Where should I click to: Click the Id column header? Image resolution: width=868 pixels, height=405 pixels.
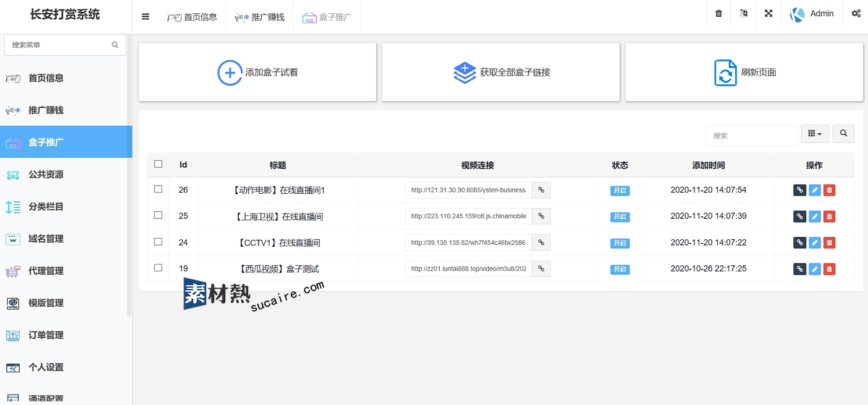point(183,165)
